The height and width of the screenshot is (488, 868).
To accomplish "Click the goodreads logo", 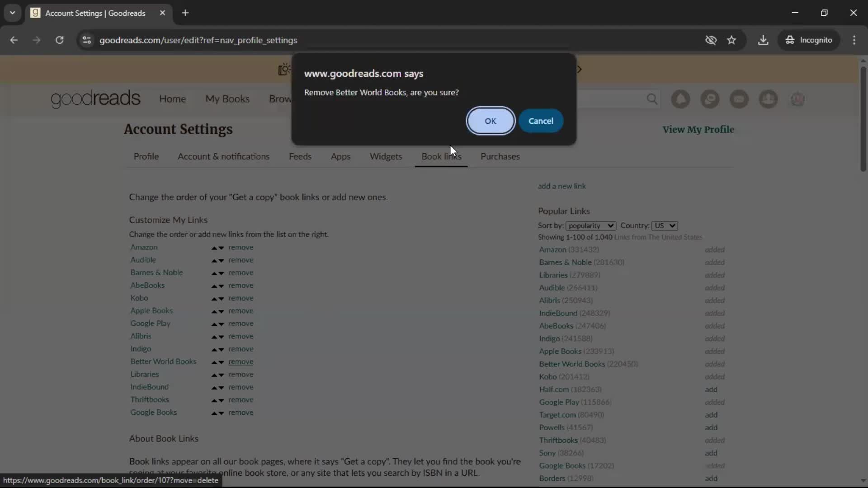I will [x=95, y=99].
